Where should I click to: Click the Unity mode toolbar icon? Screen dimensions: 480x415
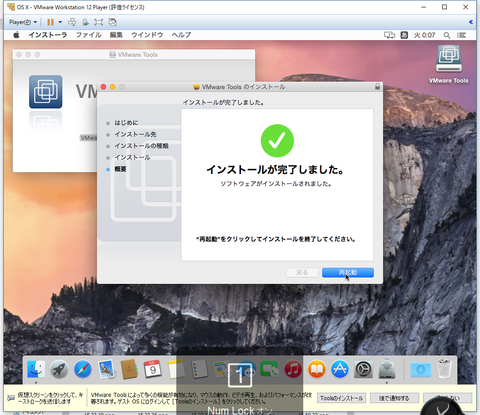click(x=113, y=22)
